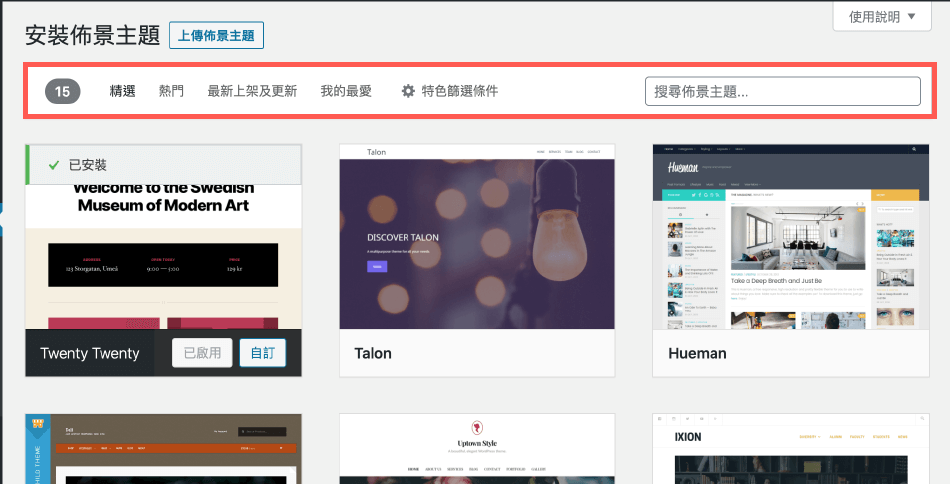950x484 pixels.
Task: Click the theme count badge 15
Action: click(62, 91)
